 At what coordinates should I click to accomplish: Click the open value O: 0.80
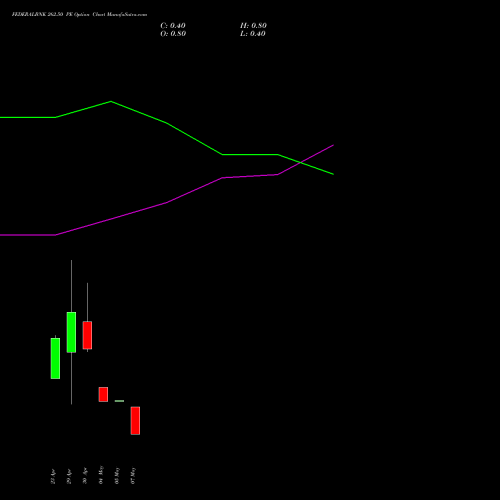click(173, 34)
